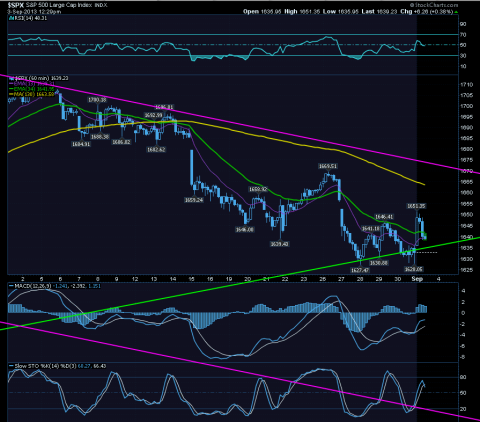Click the Sep label on the date axis

pyautogui.click(x=417, y=279)
